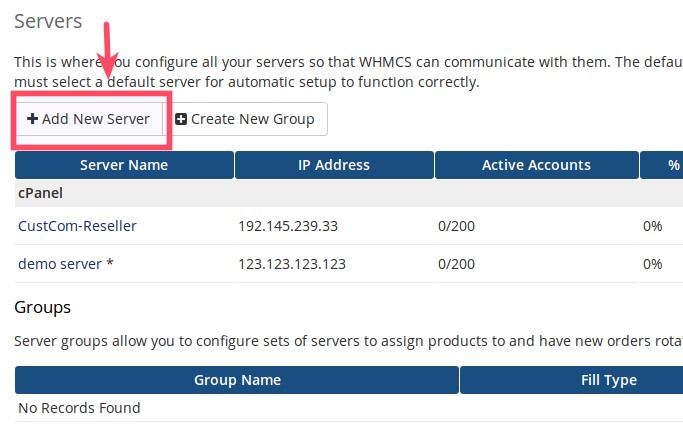Click the Active Accounts column header

[536, 165]
